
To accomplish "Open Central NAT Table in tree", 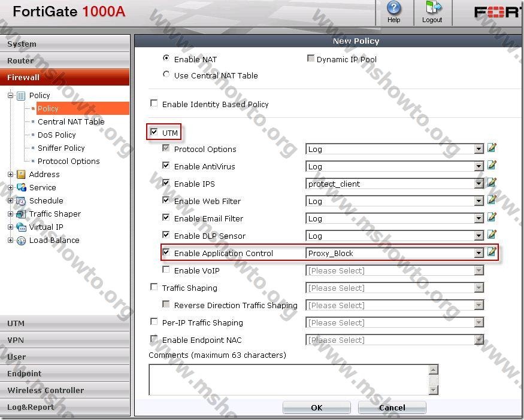I will (71, 122).
